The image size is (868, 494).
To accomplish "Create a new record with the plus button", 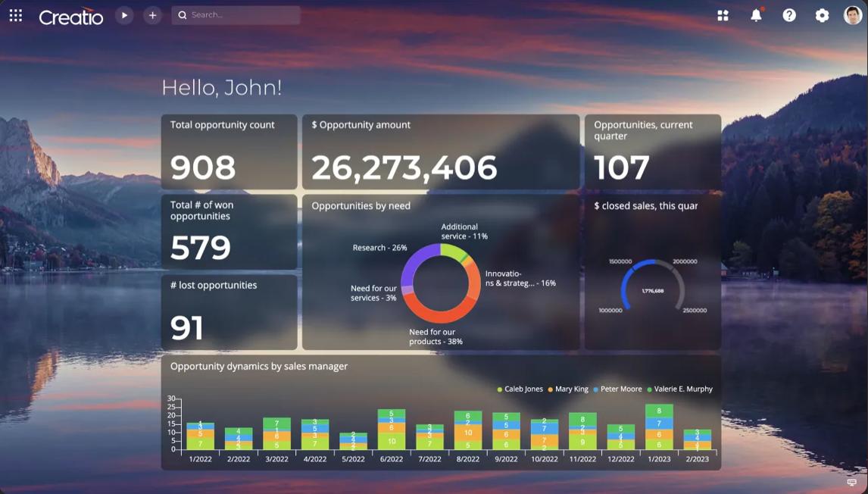I will [x=151, y=14].
